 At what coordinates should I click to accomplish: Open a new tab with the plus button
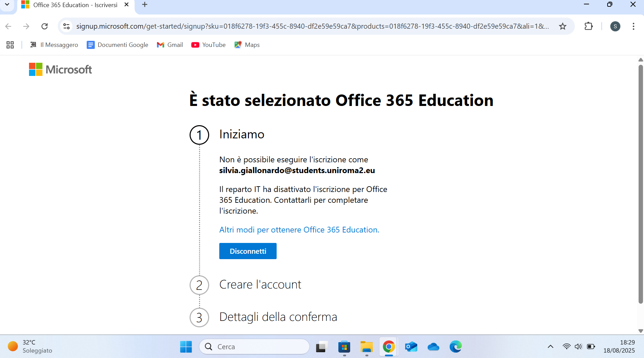(x=145, y=5)
